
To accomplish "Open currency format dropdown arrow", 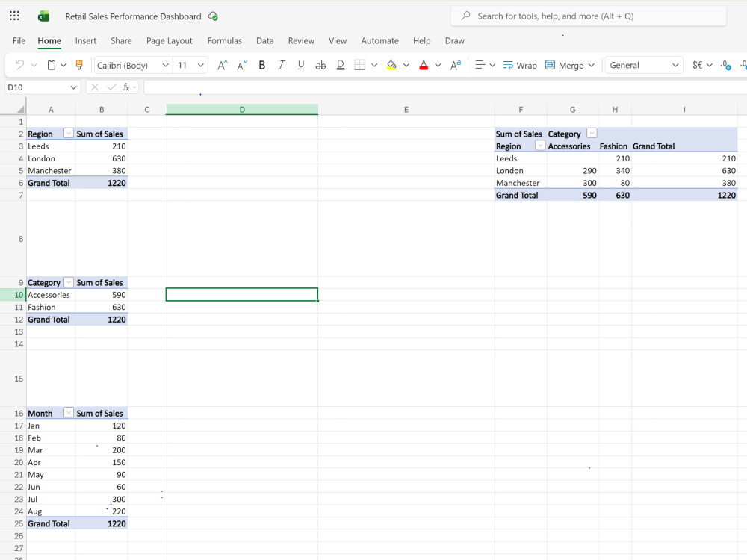I will [x=710, y=65].
